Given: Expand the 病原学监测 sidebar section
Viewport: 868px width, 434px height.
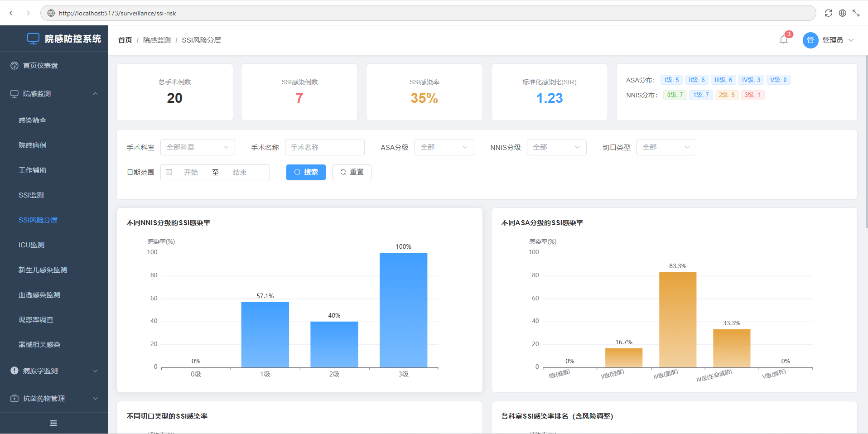Looking at the screenshot, I should coord(54,371).
